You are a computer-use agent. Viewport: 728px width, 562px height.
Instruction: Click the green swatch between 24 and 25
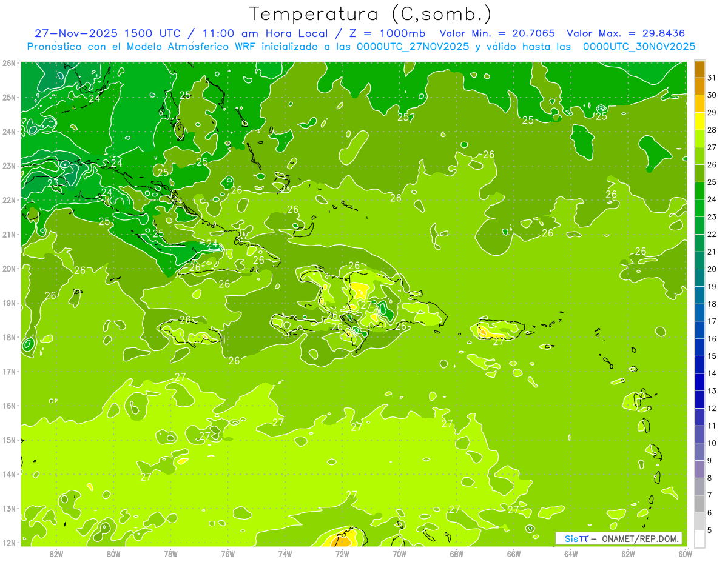tap(700, 190)
